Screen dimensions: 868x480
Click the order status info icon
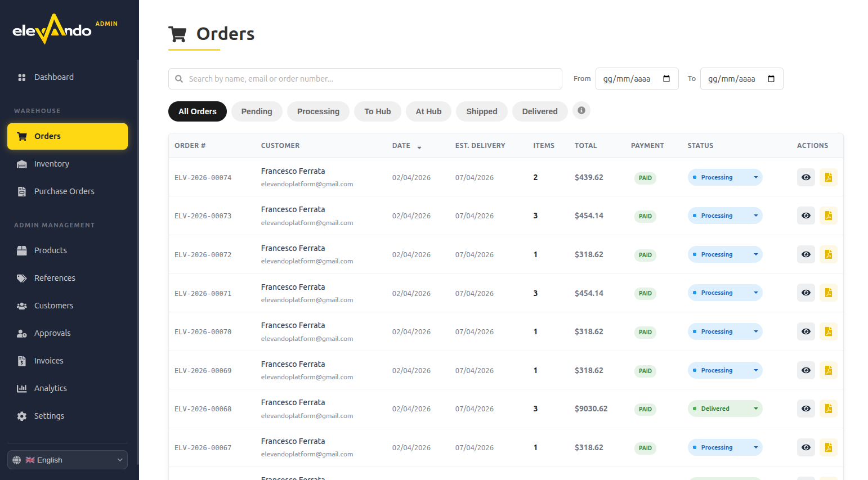click(x=581, y=110)
